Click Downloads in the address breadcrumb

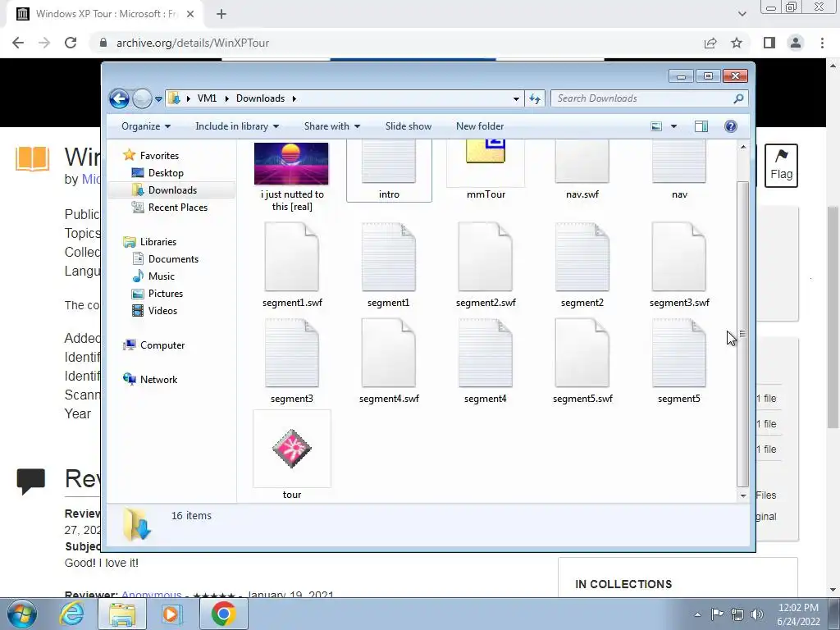click(x=260, y=98)
